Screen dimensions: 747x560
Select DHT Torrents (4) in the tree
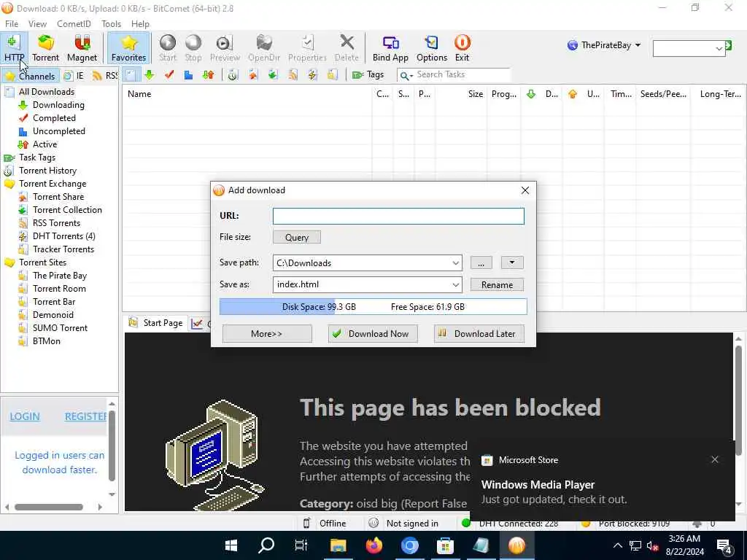click(x=64, y=236)
